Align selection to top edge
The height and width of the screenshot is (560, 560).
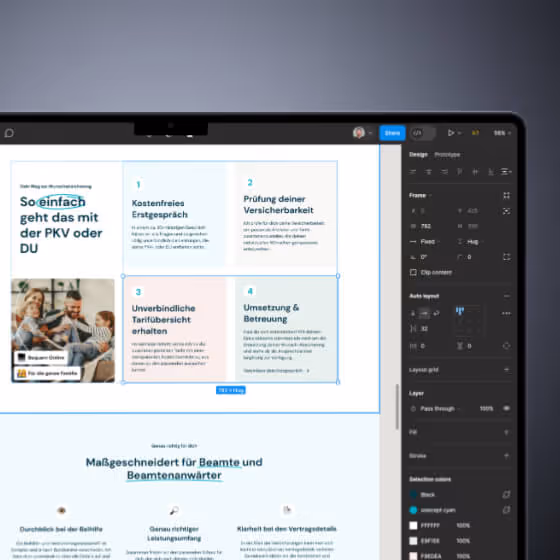460,172
